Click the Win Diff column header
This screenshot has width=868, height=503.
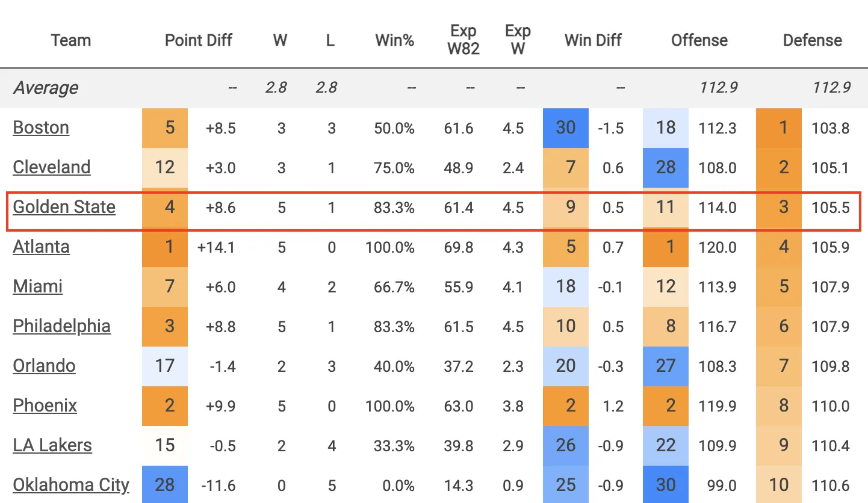(593, 40)
